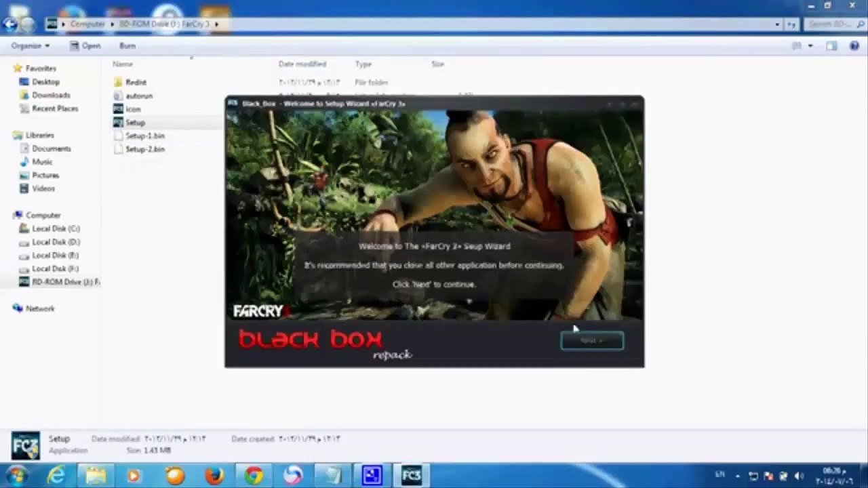
Task: Launch Google Chrome from the taskbar
Action: [x=254, y=476]
